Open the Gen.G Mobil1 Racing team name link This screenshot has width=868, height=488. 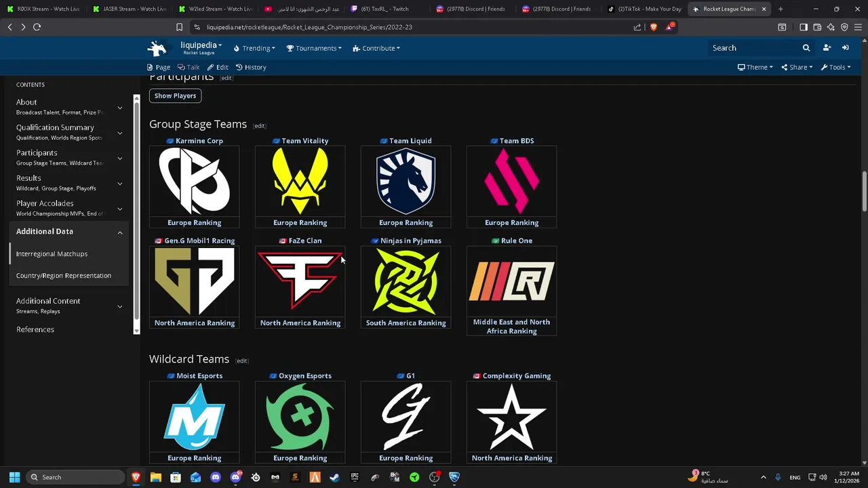pyautogui.click(x=199, y=241)
